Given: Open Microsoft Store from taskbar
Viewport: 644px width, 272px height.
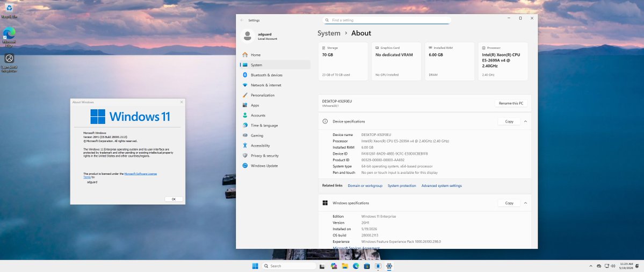Looking at the screenshot, I should 367,266.
